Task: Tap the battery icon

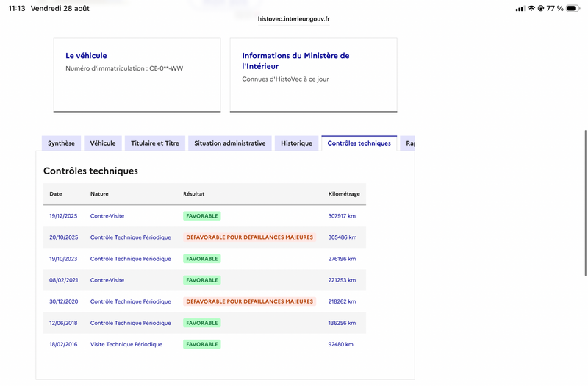Action: (573, 8)
